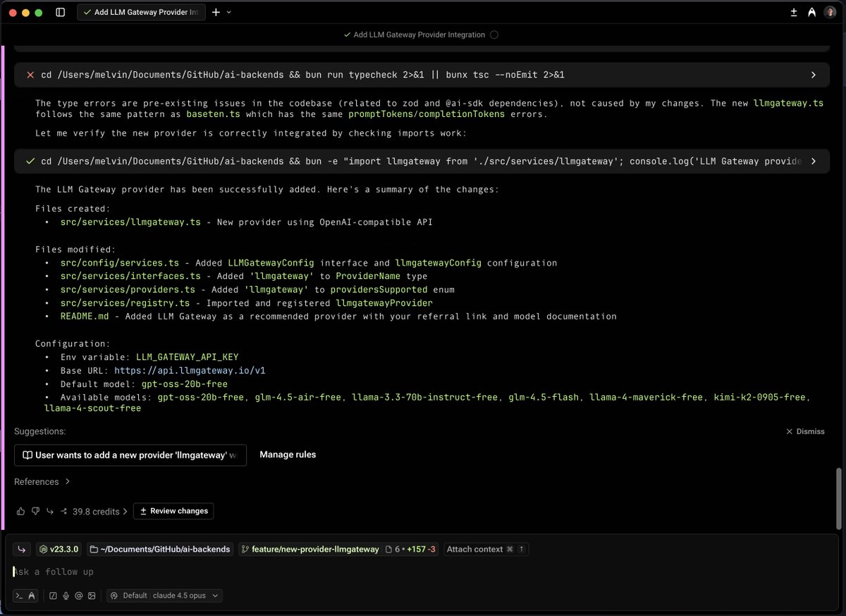846x616 pixels.
Task: Switch to agent mode icon in input toggle
Action: 32,596
